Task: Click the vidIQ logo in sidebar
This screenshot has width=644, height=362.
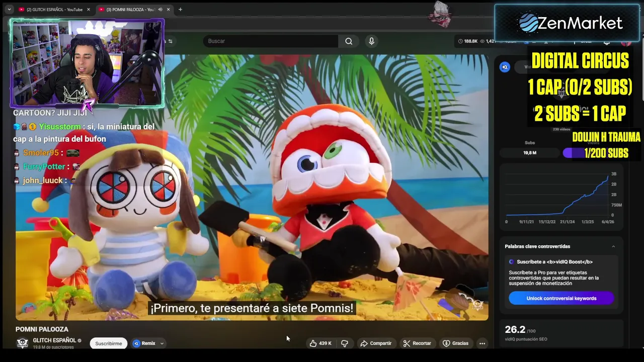Action: click(x=505, y=67)
